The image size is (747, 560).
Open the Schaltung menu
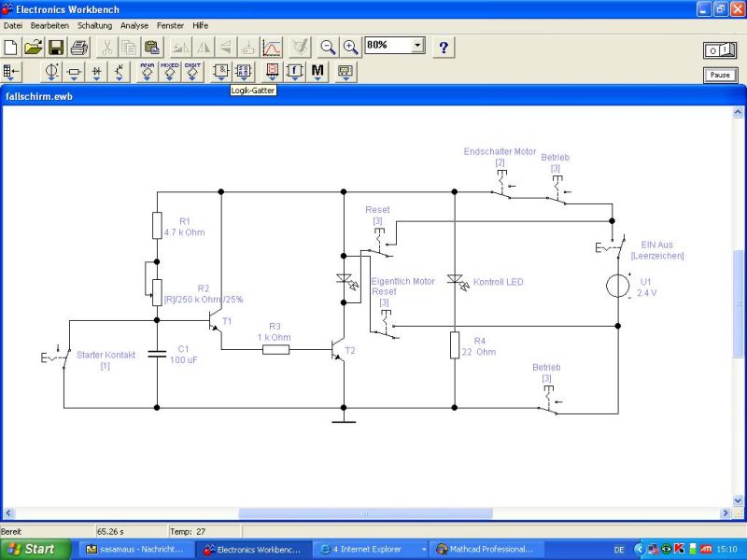click(94, 25)
